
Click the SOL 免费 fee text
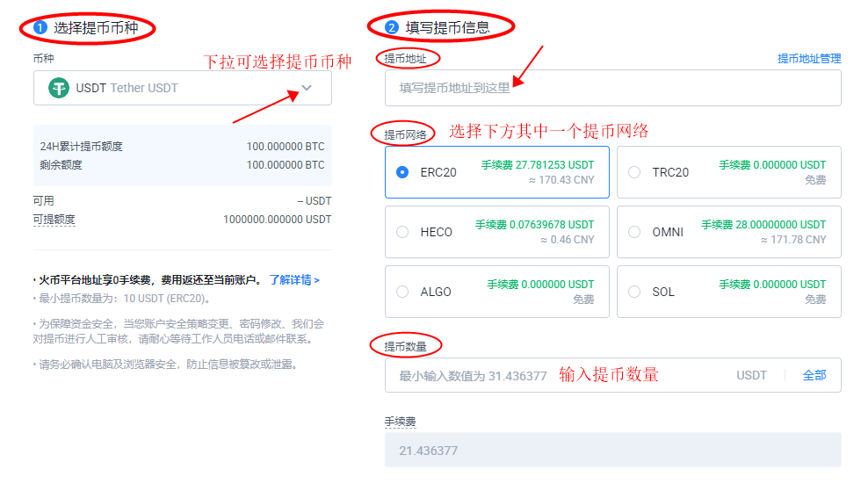click(x=815, y=300)
